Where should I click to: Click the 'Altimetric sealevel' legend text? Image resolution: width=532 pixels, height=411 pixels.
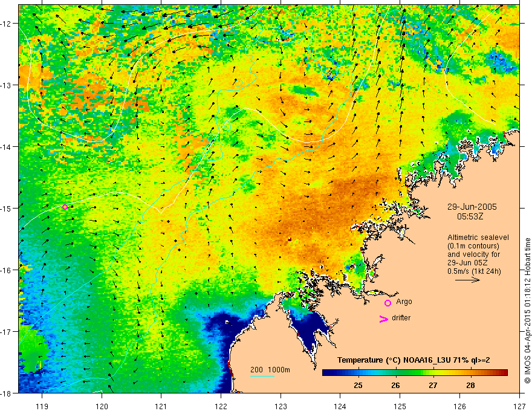click(478, 238)
